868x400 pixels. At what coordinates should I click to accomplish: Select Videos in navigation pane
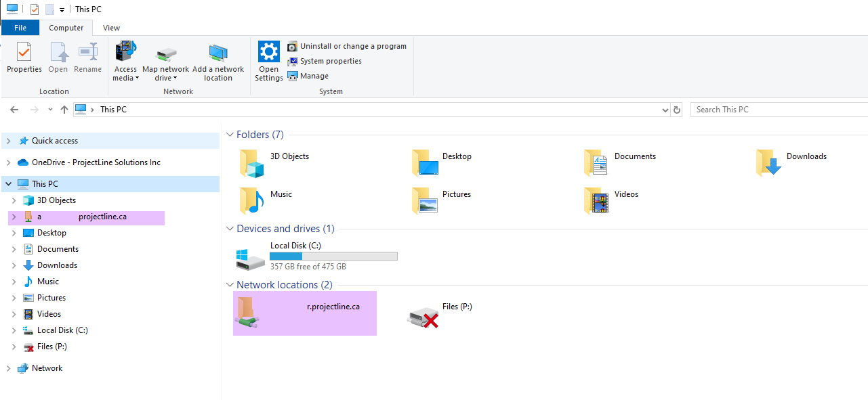click(49, 314)
